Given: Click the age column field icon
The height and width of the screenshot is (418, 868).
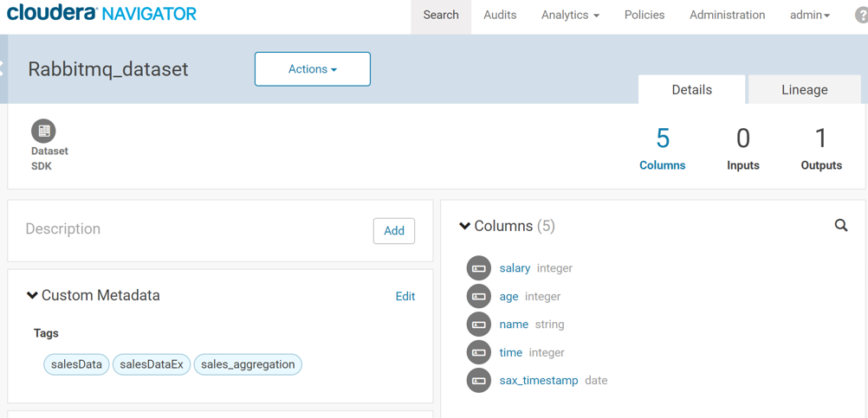Looking at the screenshot, I should [478, 296].
